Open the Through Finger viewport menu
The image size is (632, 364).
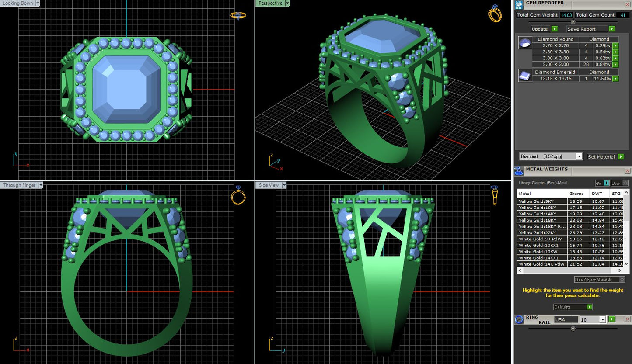(x=41, y=185)
